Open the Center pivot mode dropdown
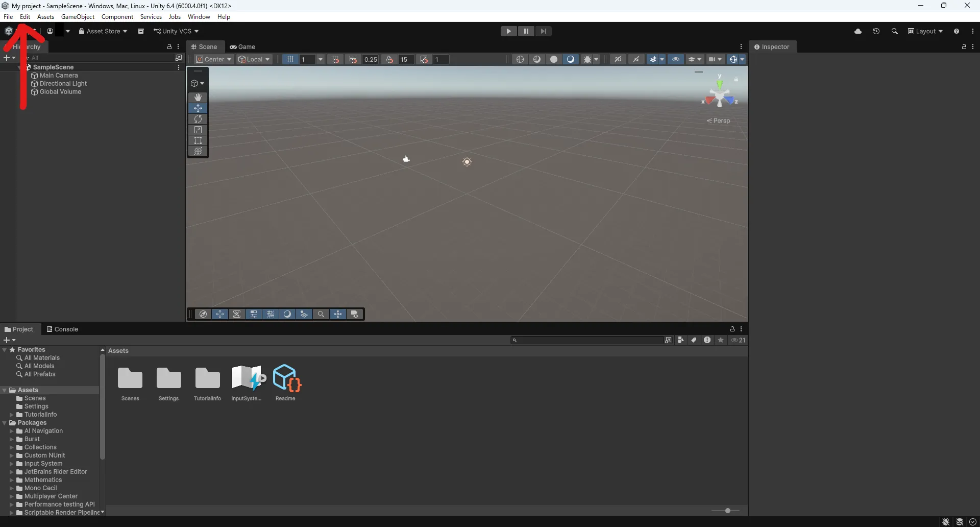980x527 pixels. pyautogui.click(x=213, y=59)
